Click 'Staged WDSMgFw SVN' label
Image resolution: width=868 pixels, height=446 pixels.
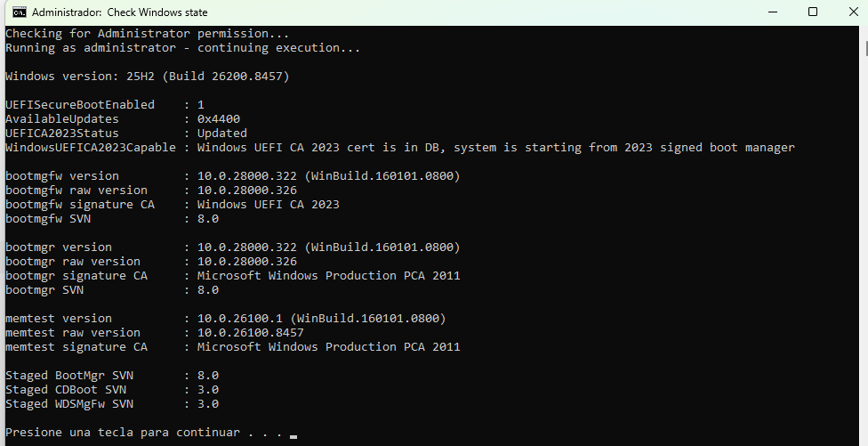69,404
